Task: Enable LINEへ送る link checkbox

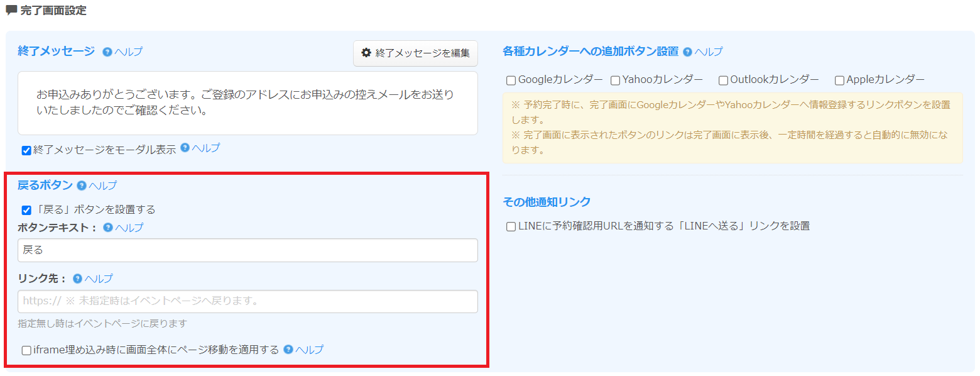Action: [x=511, y=226]
